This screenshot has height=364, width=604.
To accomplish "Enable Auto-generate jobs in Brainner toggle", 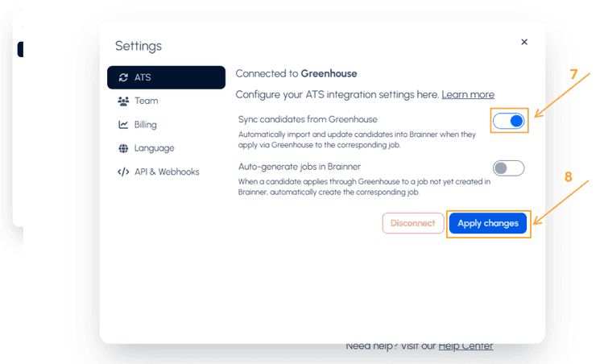I will (x=509, y=168).
